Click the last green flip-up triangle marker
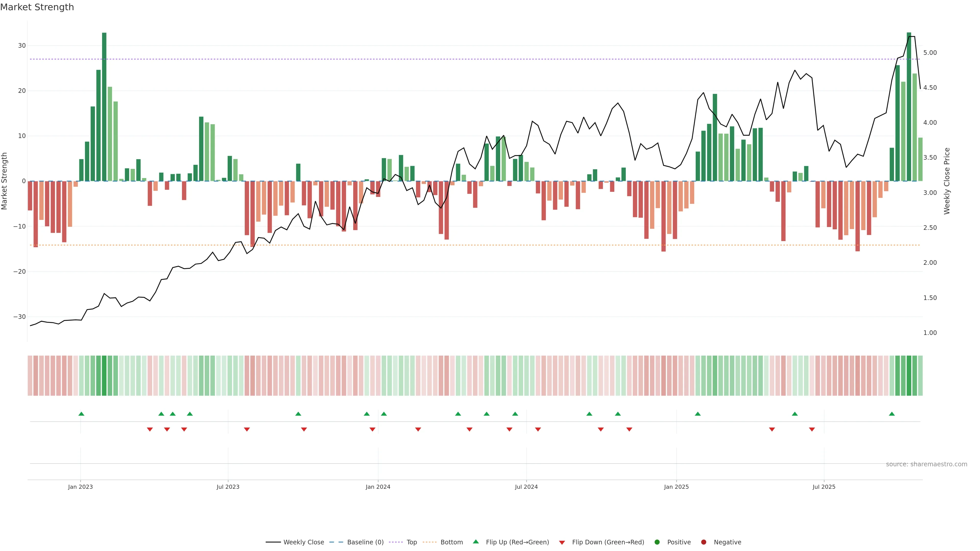980x551 pixels. click(x=892, y=414)
